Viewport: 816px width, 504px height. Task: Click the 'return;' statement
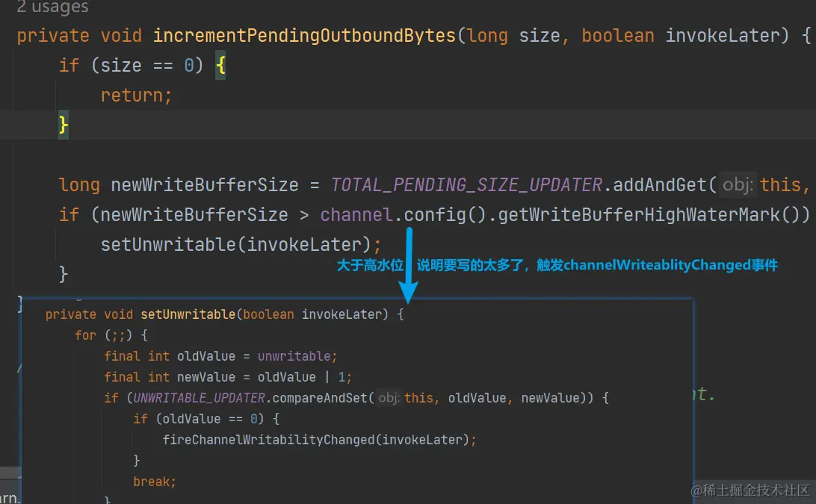pyautogui.click(x=136, y=95)
